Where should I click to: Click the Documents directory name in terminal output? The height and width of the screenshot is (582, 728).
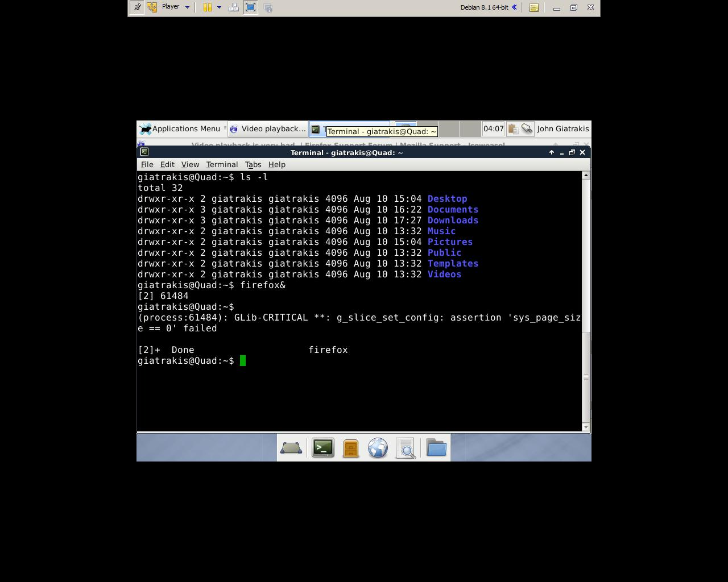[453, 210]
